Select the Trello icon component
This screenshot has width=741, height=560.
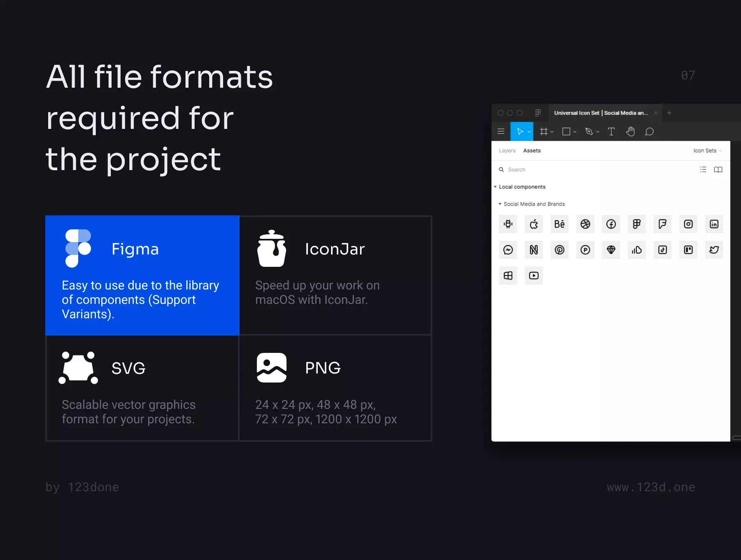click(688, 250)
